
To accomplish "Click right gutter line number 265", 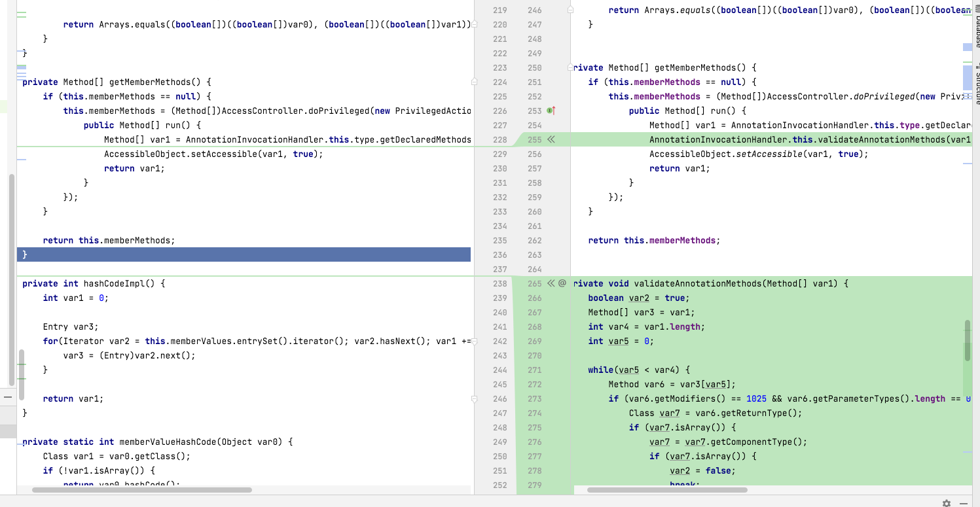I will pyautogui.click(x=534, y=283).
